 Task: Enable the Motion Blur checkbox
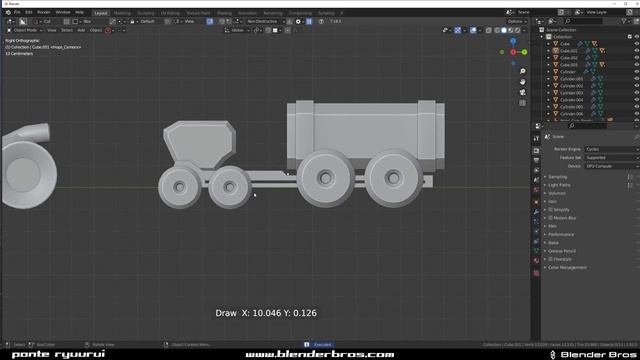pos(550,218)
